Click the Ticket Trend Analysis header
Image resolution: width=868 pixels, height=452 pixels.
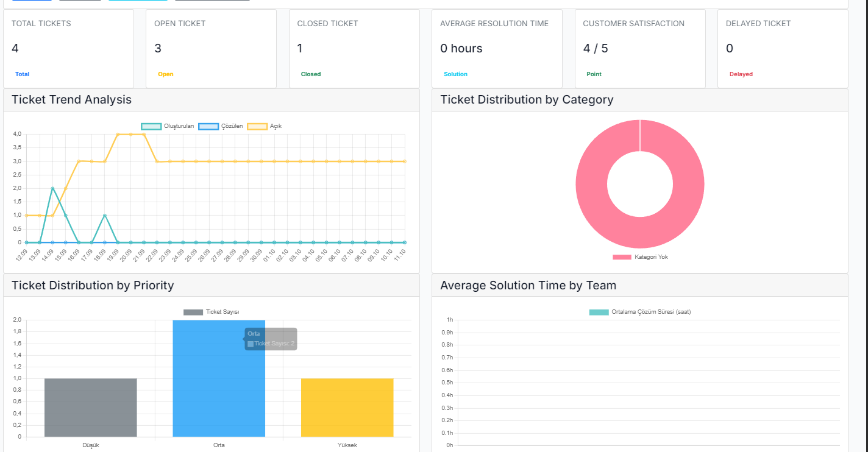pos(71,100)
